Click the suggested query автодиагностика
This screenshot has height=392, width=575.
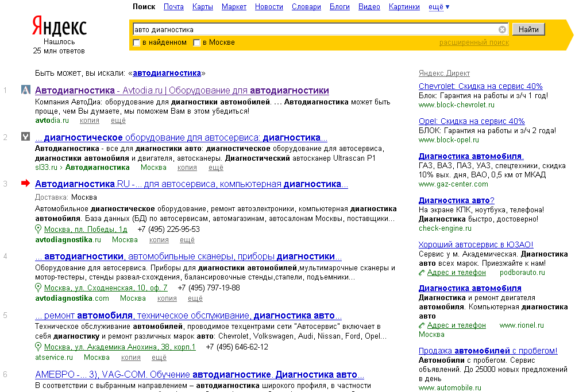coord(167,73)
